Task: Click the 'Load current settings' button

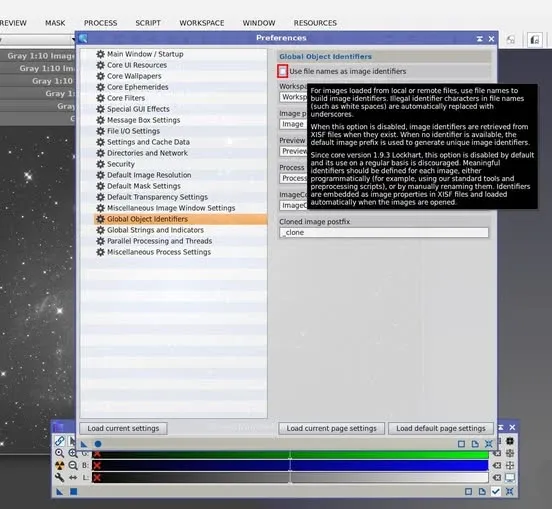Action: [x=123, y=428]
